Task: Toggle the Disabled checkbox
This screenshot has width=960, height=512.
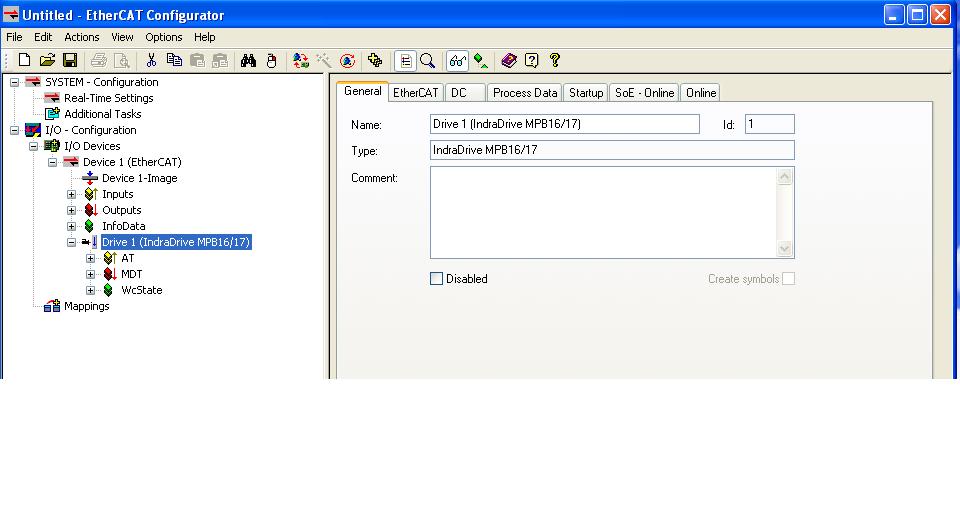Action: coord(436,279)
